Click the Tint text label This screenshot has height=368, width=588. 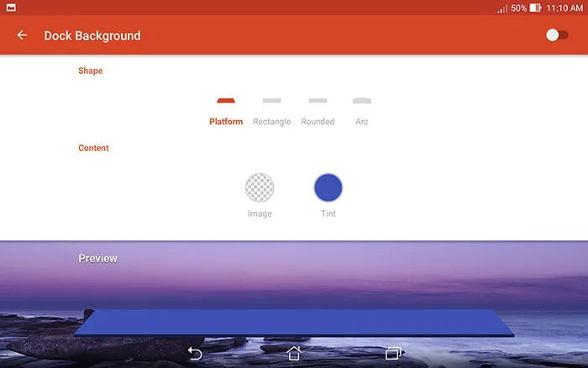point(328,213)
